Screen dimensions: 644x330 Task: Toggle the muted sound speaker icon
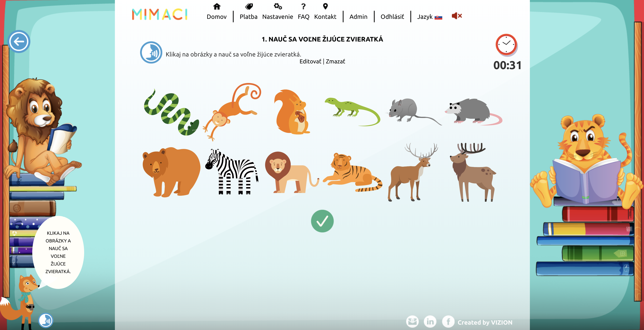tap(457, 16)
